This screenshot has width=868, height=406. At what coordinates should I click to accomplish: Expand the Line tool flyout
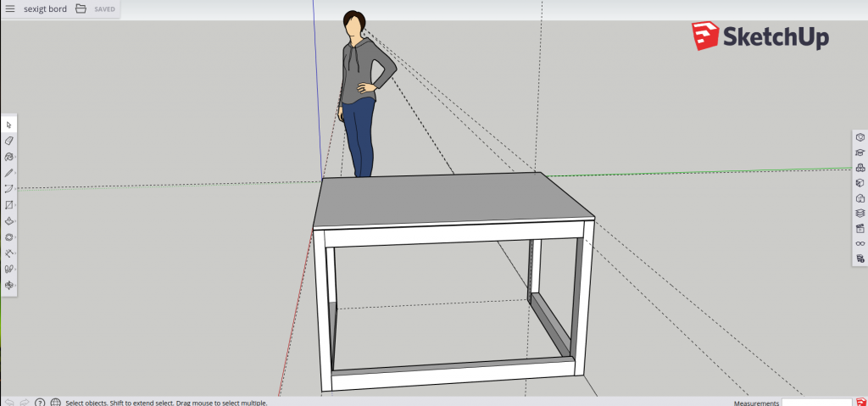pos(15,173)
